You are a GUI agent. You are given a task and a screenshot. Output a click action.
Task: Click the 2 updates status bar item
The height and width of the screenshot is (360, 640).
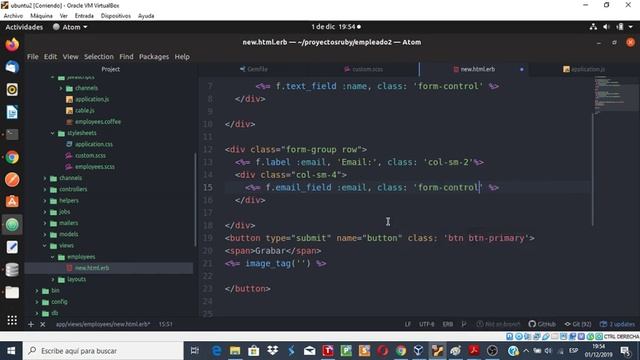tap(617, 324)
